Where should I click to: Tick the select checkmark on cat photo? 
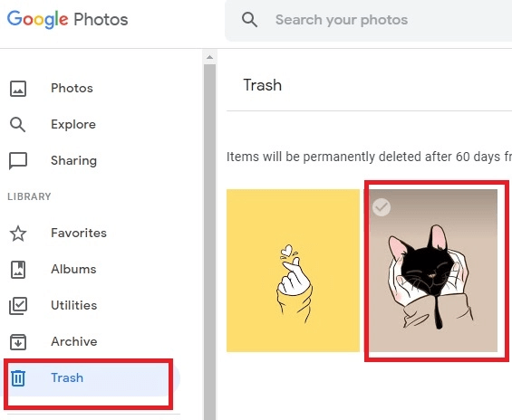coord(382,207)
